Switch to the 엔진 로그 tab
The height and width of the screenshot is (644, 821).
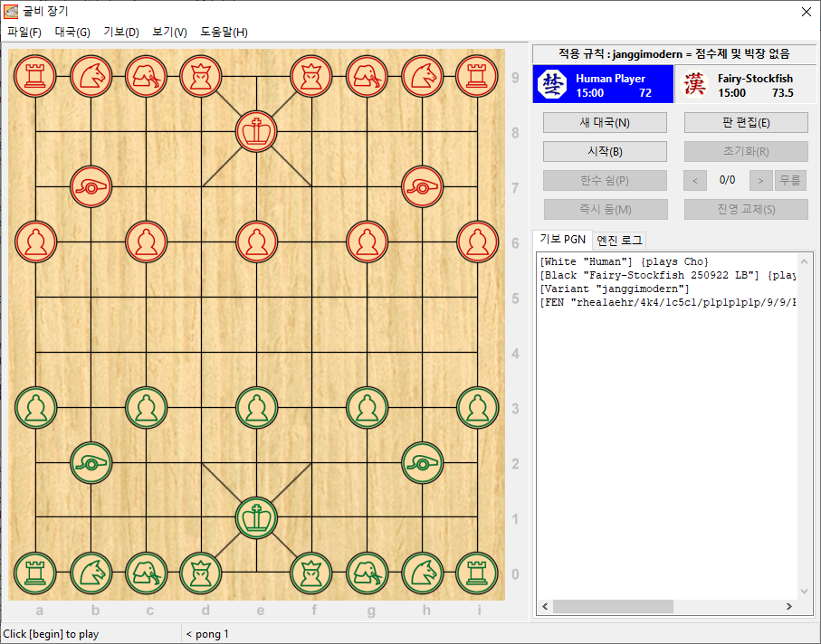pos(619,240)
